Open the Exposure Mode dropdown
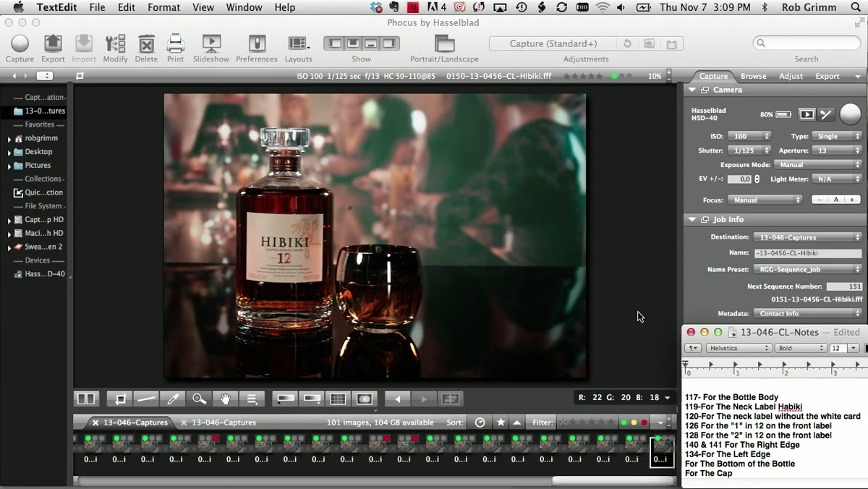 [819, 165]
